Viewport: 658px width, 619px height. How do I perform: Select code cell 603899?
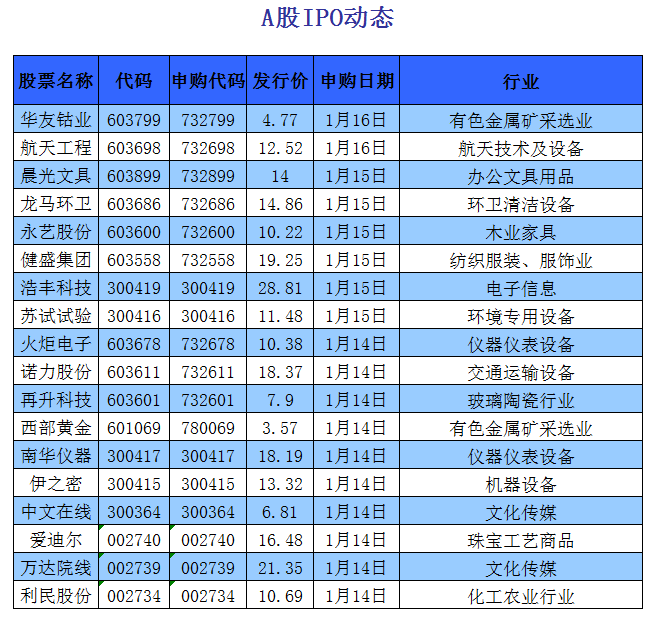(134, 176)
